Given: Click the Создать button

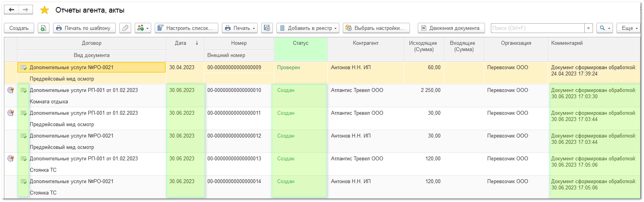Looking at the screenshot, I should pos(19,28).
